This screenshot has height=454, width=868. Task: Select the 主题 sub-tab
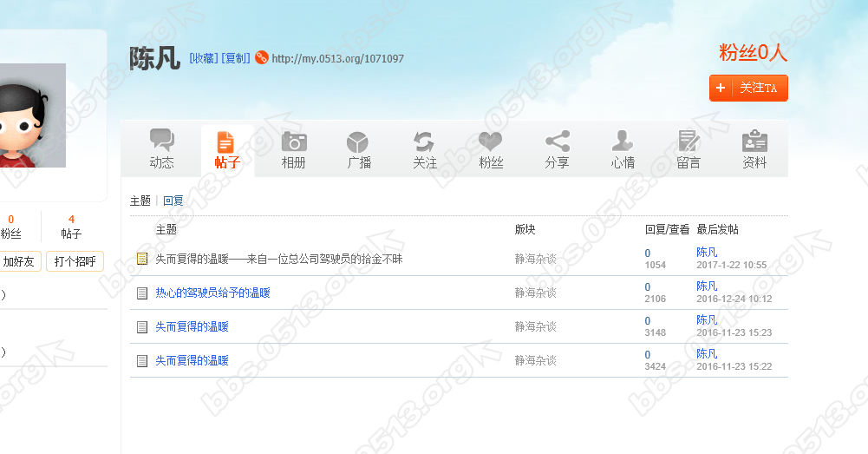(x=140, y=201)
